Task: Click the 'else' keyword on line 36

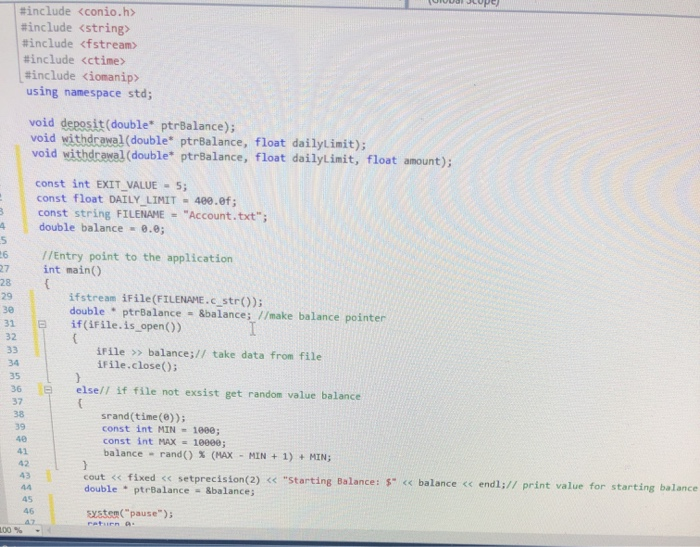Action: 87,390
